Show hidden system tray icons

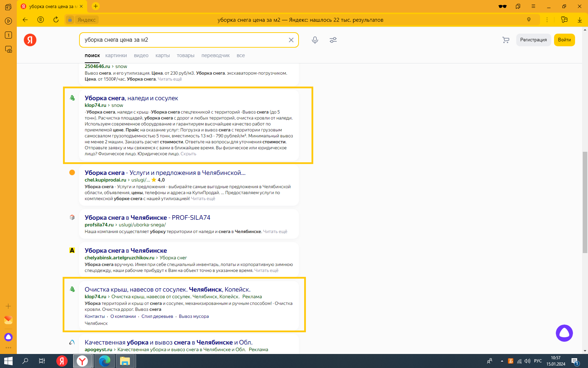(502, 361)
